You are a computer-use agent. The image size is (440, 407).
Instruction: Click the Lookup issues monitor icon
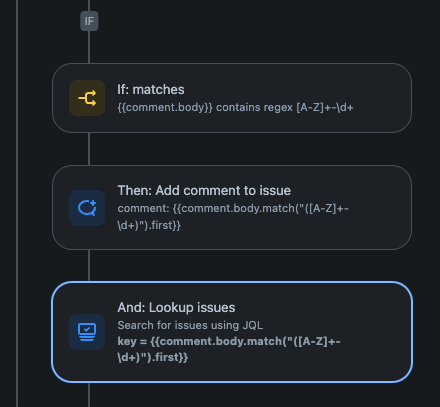coord(87,332)
